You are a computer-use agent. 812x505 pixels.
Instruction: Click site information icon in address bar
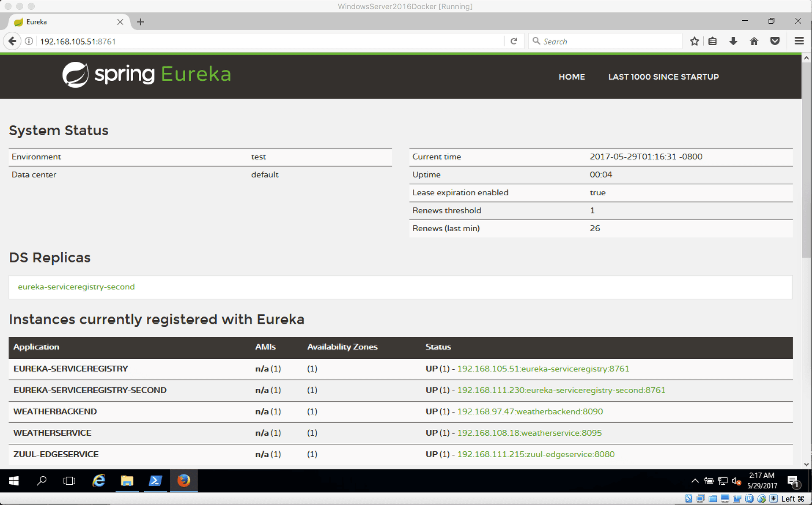pyautogui.click(x=29, y=41)
